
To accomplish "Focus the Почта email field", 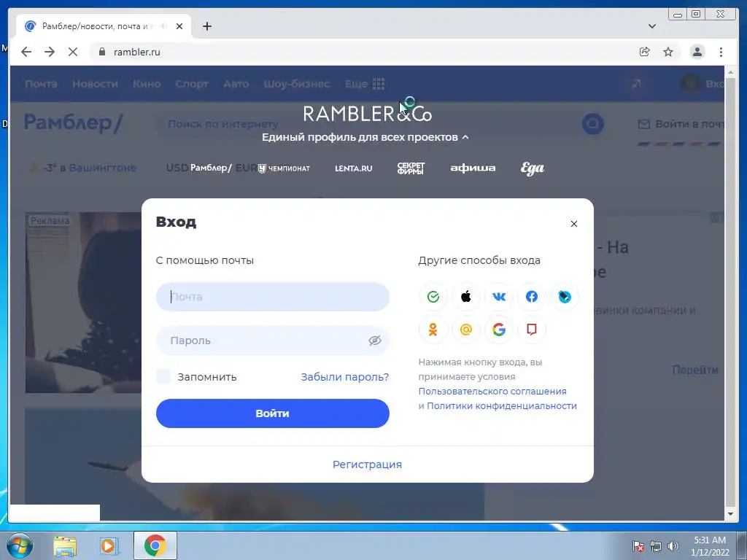I will pos(273,297).
